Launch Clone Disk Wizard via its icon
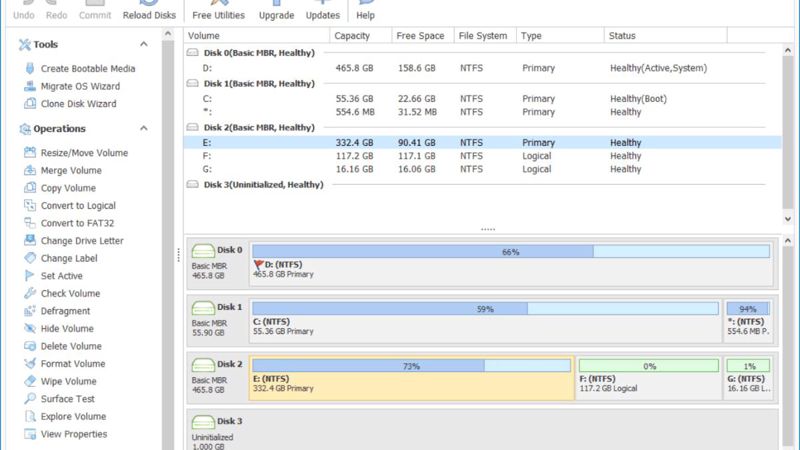Image resolution: width=800 pixels, height=450 pixels. [30, 104]
